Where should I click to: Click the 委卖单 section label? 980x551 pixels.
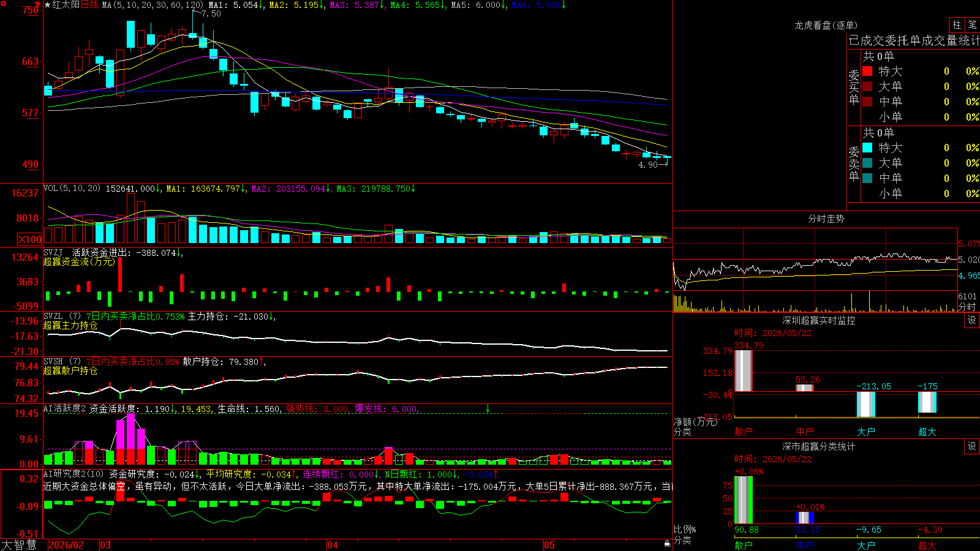854,163
